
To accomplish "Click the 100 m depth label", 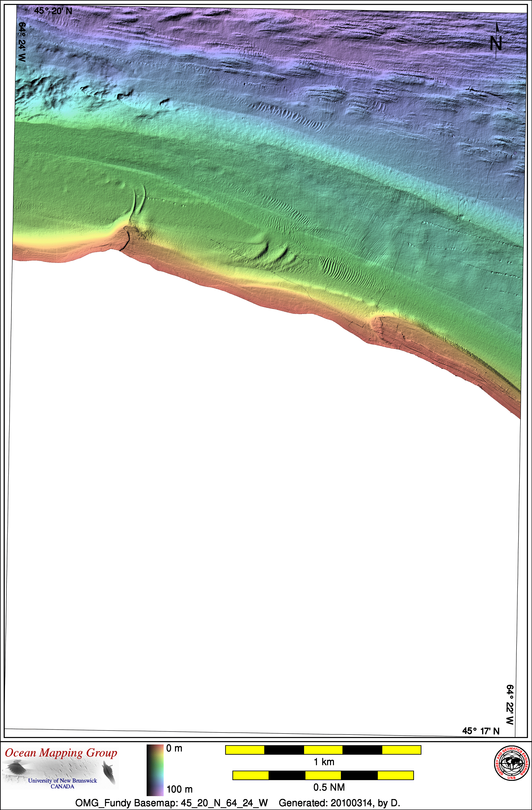I will pos(179,789).
